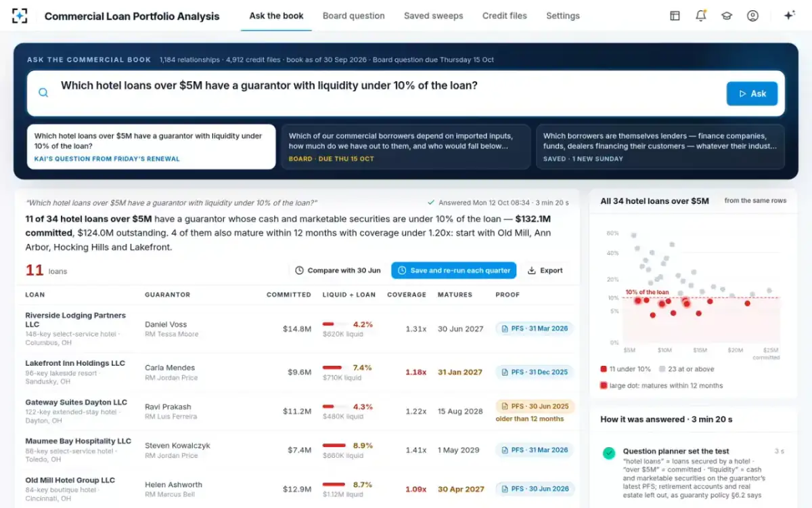This screenshot has height=508, width=812.
Task: Open PFS 30 Jun 2025 proof for Gateway Suites
Action: pos(535,406)
